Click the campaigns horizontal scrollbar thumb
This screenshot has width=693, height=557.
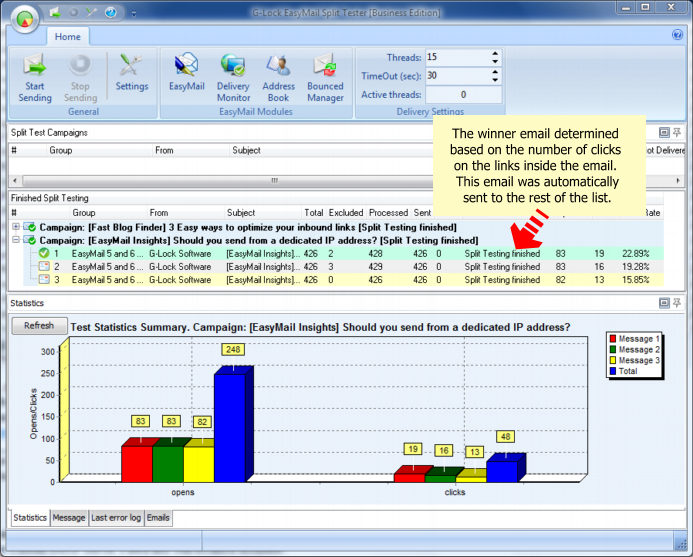pyautogui.click(x=274, y=180)
